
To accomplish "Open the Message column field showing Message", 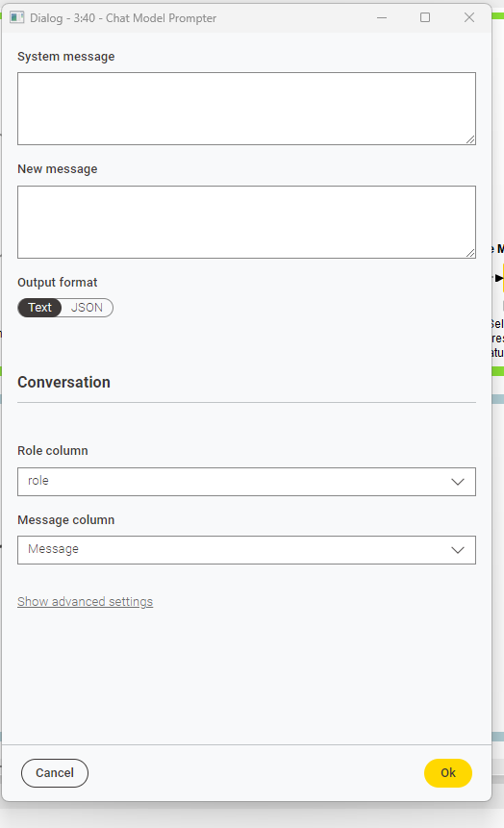I will click(247, 550).
